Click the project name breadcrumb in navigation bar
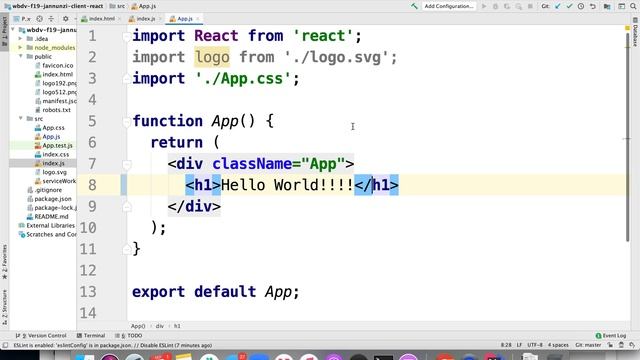640x360 pixels. [53, 6]
